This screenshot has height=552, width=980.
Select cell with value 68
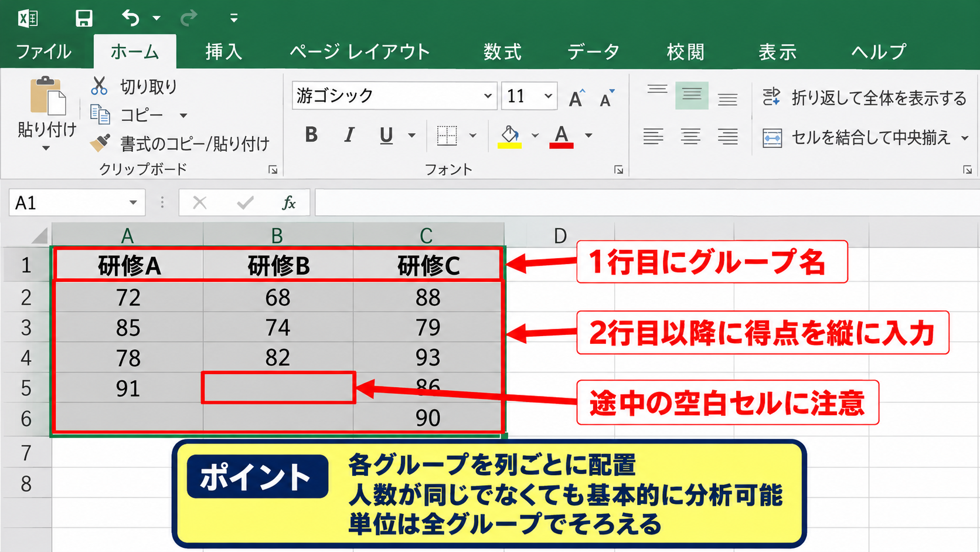(x=278, y=297)
